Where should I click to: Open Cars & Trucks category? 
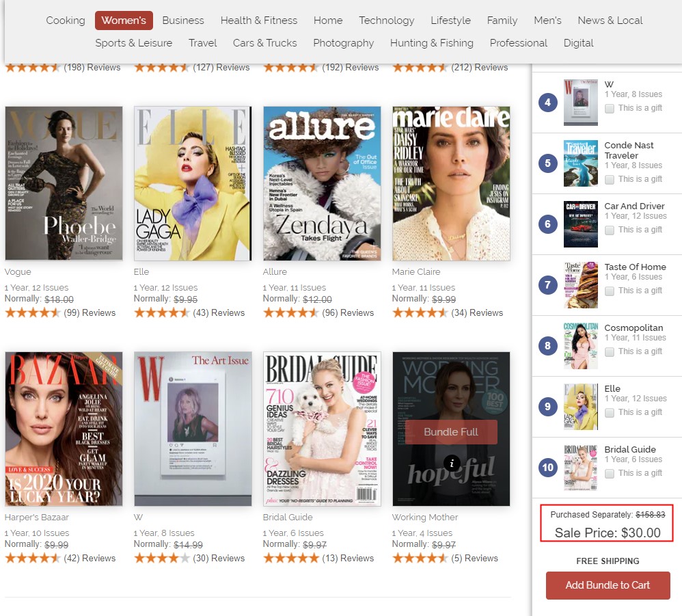[264, 43]
